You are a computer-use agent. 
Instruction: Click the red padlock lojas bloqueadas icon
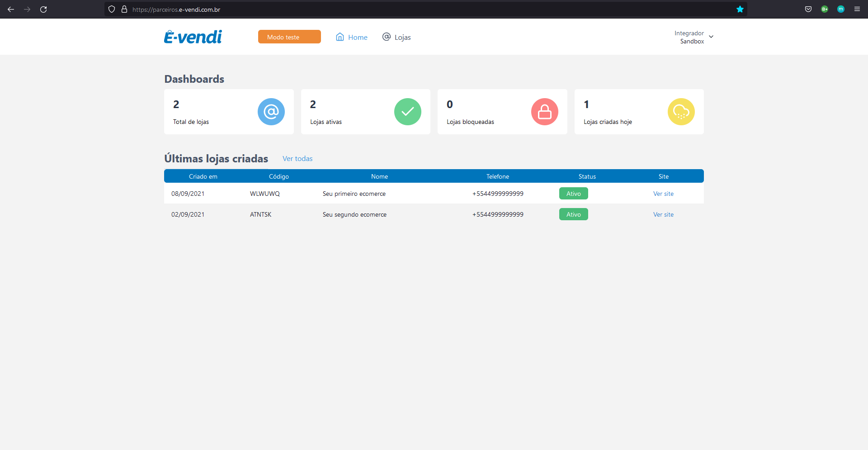(545, 112)
